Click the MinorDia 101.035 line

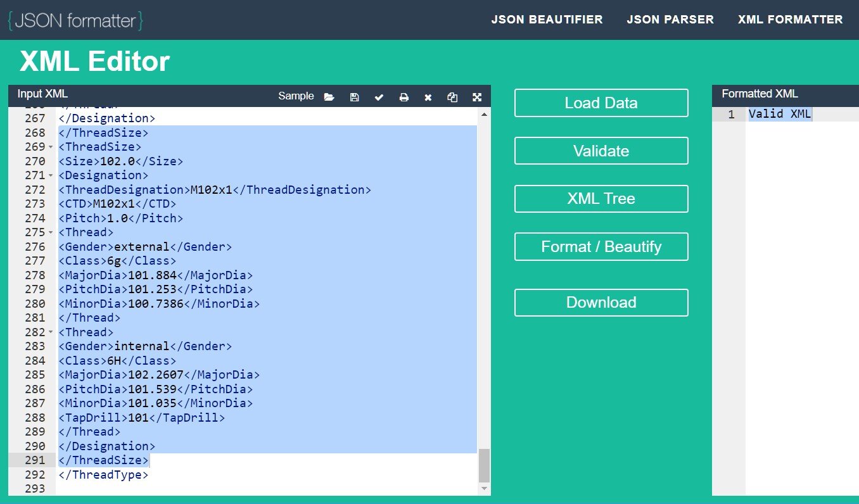(x=155, y=403)
